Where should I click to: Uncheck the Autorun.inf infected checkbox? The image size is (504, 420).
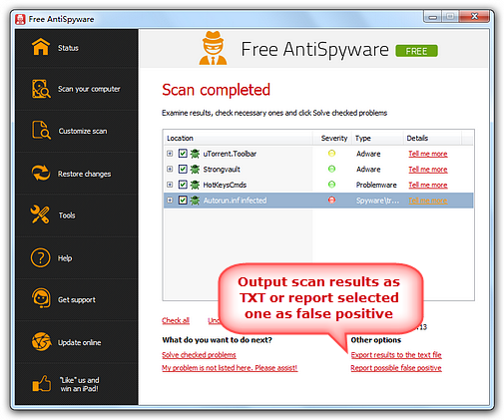coord(183,200)
